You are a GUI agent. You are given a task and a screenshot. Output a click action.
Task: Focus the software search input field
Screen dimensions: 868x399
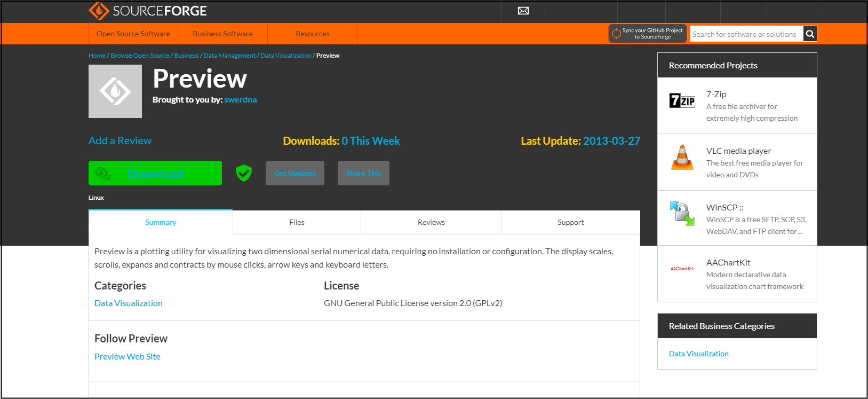tap(746, 34)
